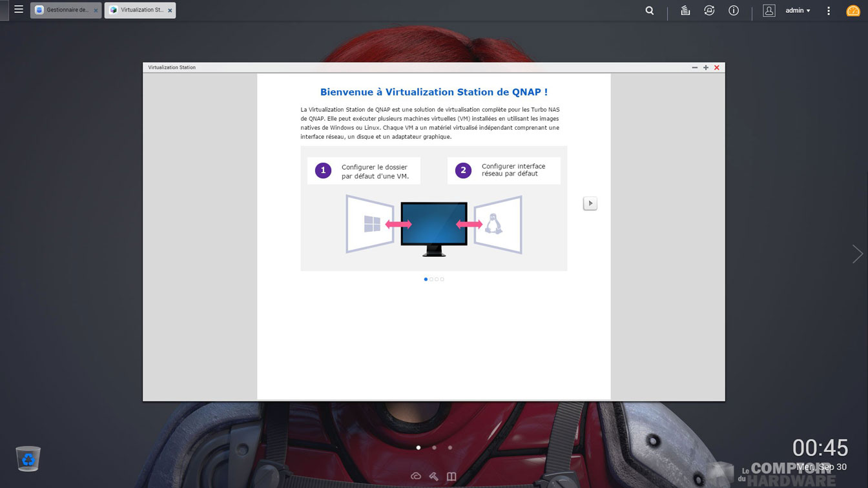This screenshot has height=488, width=868.
Task: Select the second slideshow indicator dot
Action: click(431, 280)
